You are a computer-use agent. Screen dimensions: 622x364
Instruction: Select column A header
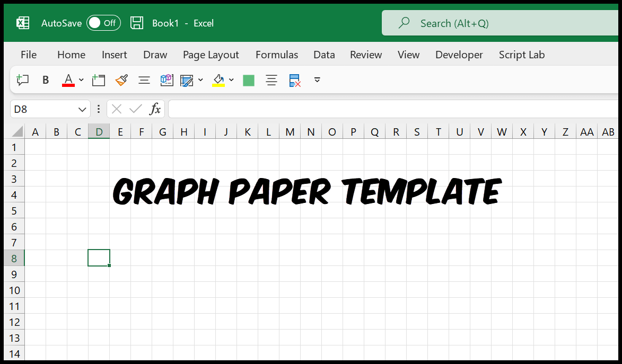pyautogui.click(x=36, y=131)
